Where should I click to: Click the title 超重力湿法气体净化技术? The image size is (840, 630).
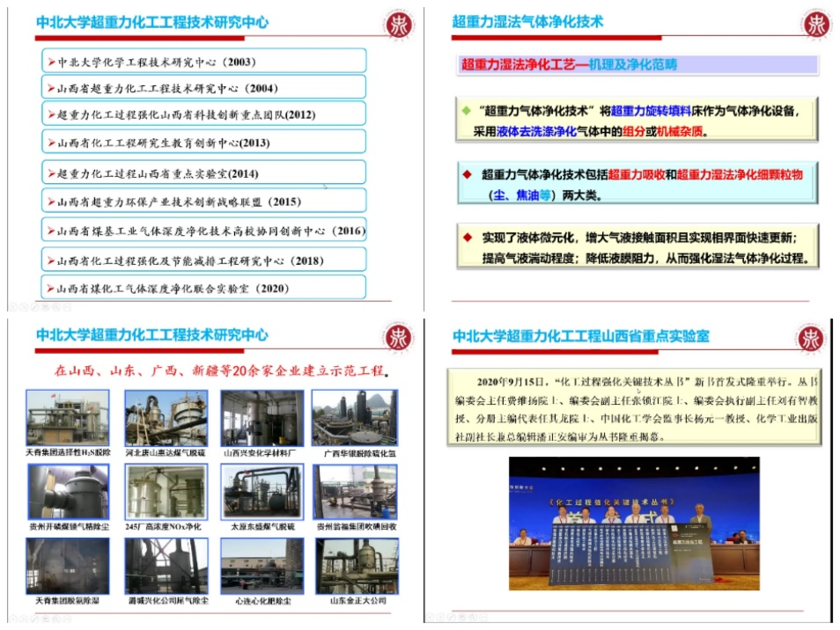click(x=527, y=22)
